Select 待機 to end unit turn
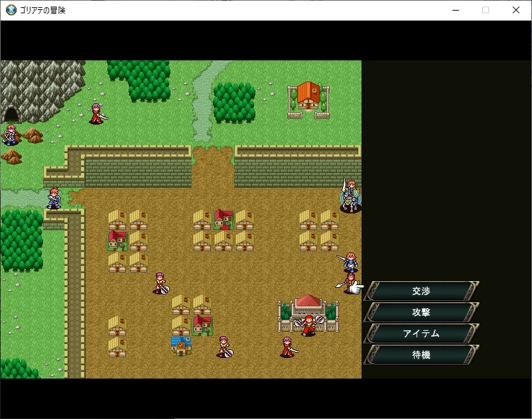The height and width of the screenshot is (419, 532). click(421, 355)
